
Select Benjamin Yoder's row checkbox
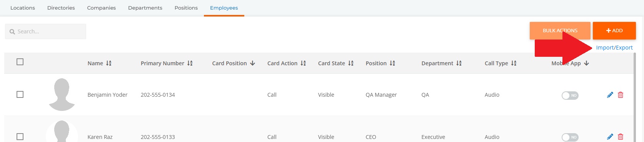(20, 94)
